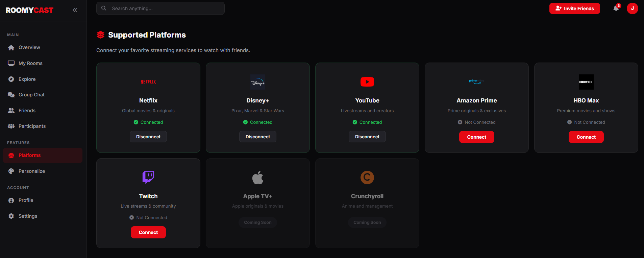Connect Amazon Prime
Viewport: 644px width, 258px height.
click(477, 137)
